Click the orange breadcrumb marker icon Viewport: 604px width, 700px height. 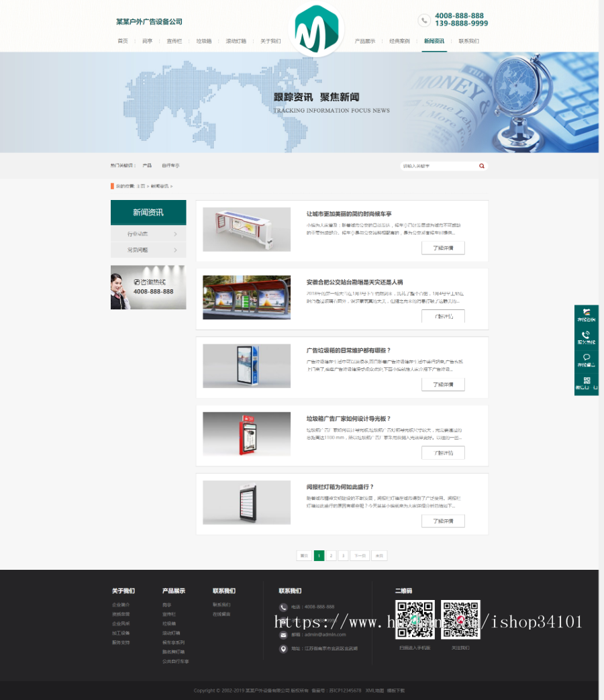click(112, 186)
